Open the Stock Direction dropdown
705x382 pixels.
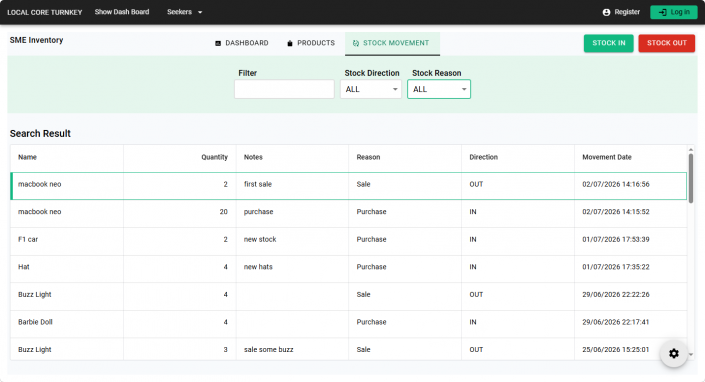371,89
